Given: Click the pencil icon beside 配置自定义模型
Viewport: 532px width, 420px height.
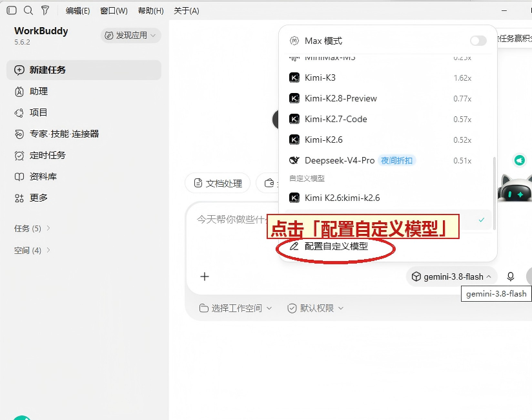Looking at the screenshot, I should point(294,246).
